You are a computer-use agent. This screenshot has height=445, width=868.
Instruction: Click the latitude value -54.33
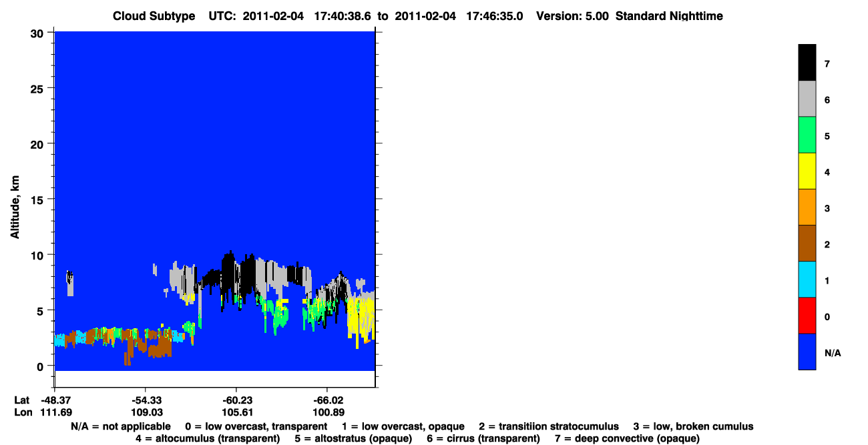coord(146,400)
